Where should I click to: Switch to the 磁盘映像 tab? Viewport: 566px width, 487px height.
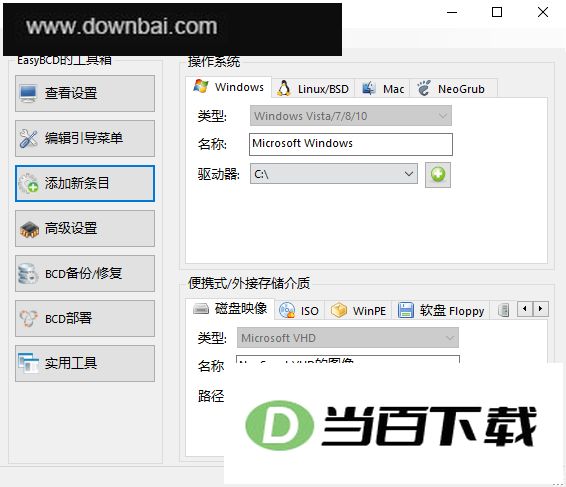[x=230, y=309]
